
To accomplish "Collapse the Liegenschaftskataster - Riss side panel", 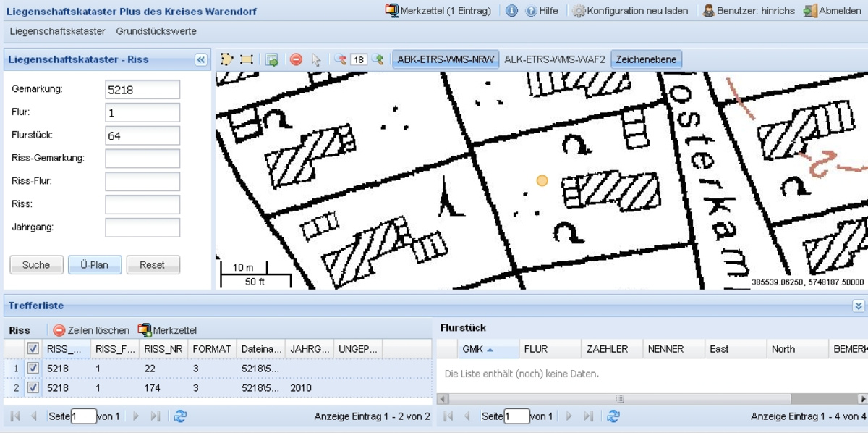I will click(201, 60).
